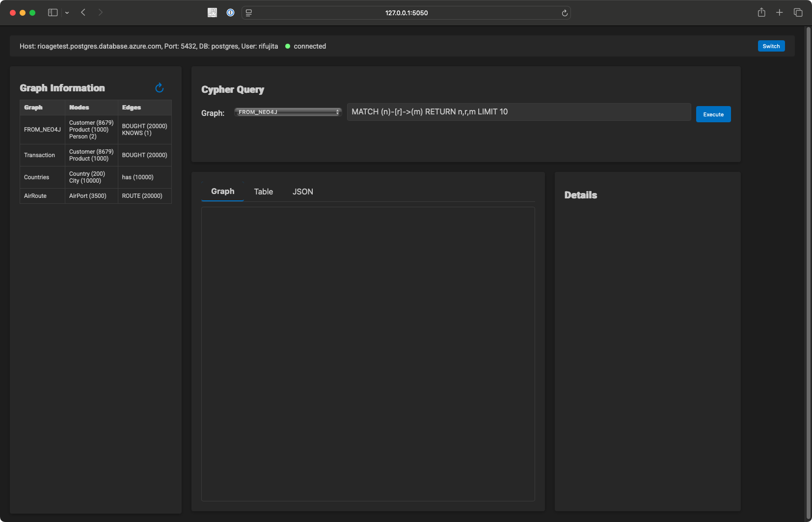
Task: Go forward in browser history
Action: pos(100,12)
